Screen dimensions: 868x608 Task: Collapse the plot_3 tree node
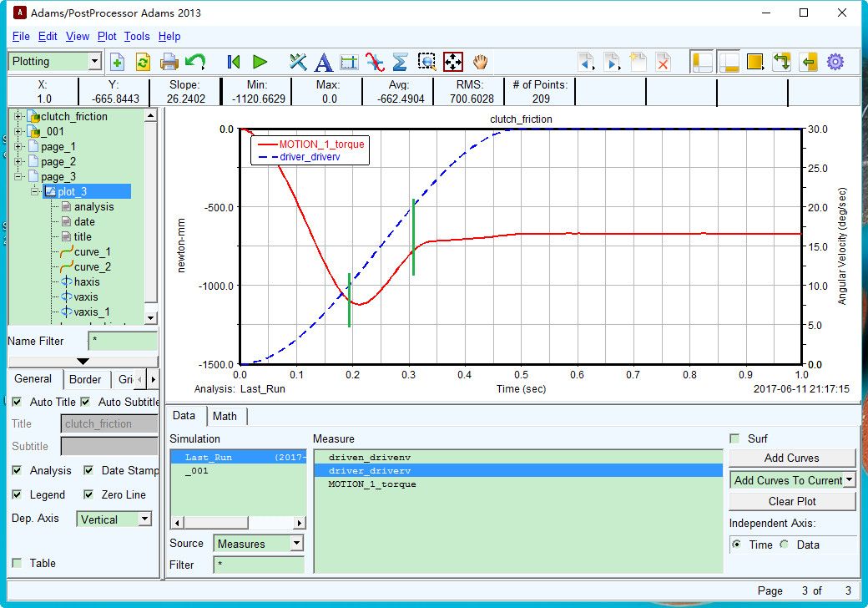point(35,191)
